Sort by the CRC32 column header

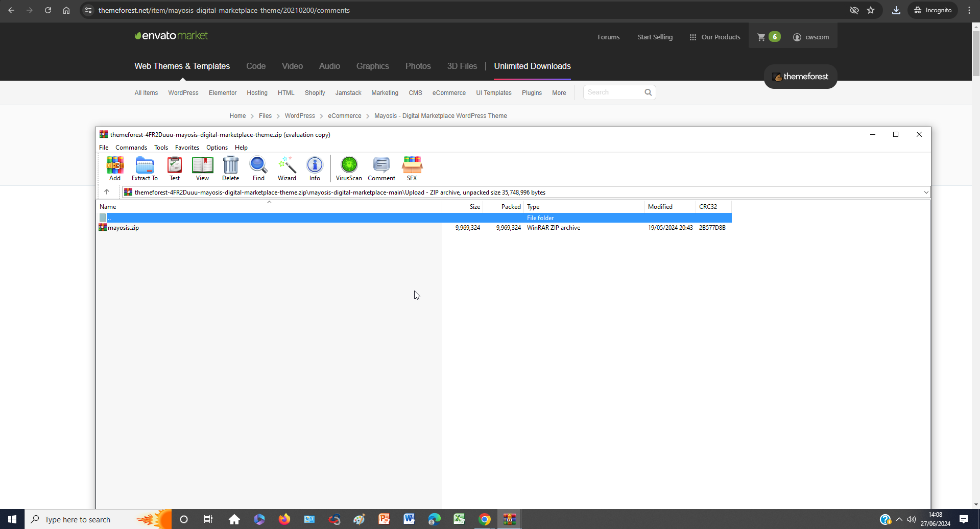713,207
